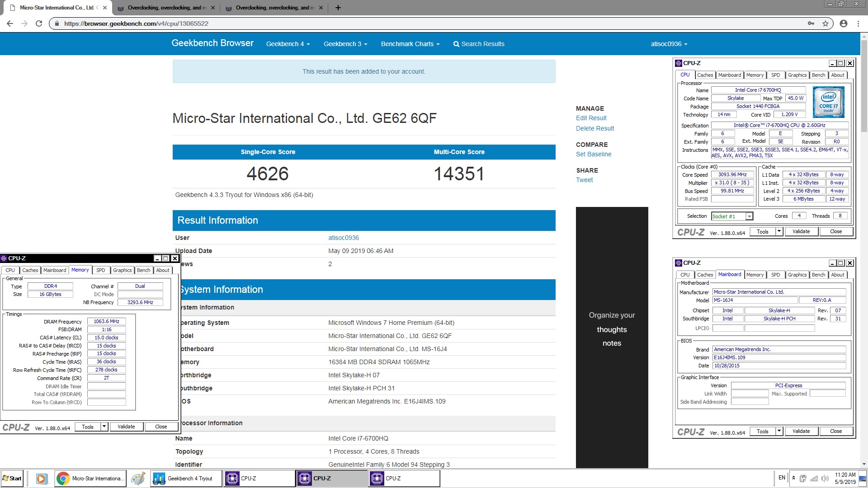This screenshot has width=868, height=488.
Task: Open site info via the padlock icon
Action: pos(57,23)
